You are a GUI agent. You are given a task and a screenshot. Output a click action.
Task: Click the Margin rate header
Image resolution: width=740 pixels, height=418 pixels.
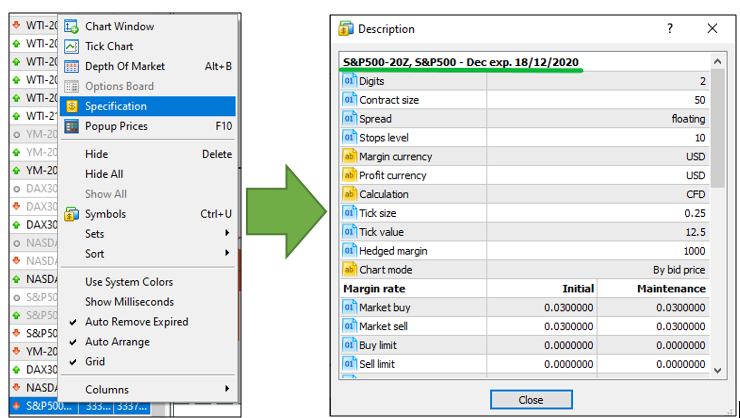point(374,289)
